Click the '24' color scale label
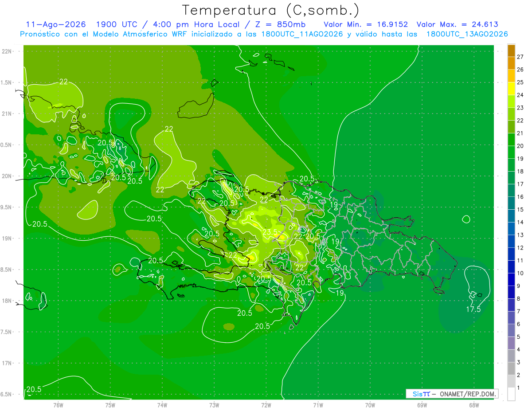Image resolution: width=532 pixels, height=411 pixels. point(520,95)
